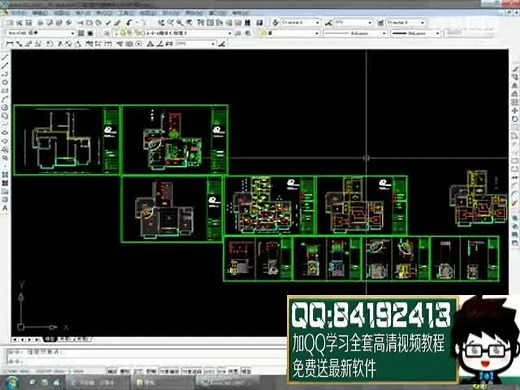Open the ByLayer linetype dropdown
This screenshot has height=390, width=520.
(x=355, y=33)
